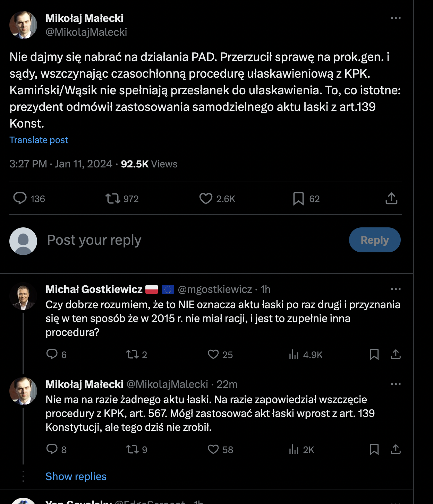Like Małecki's reply with 58 likes
The height and width of the screenshot is (504, 433).
tap(213, 449)
